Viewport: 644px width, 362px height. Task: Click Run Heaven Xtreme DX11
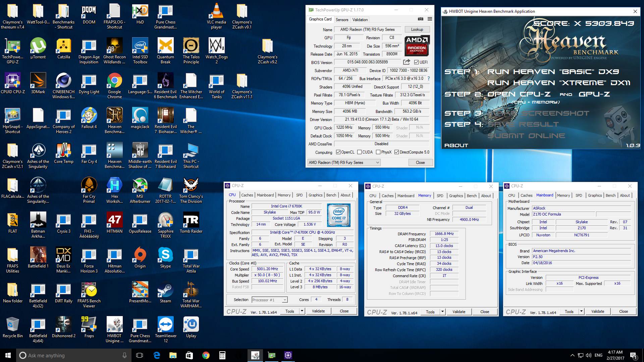[559, 83]
